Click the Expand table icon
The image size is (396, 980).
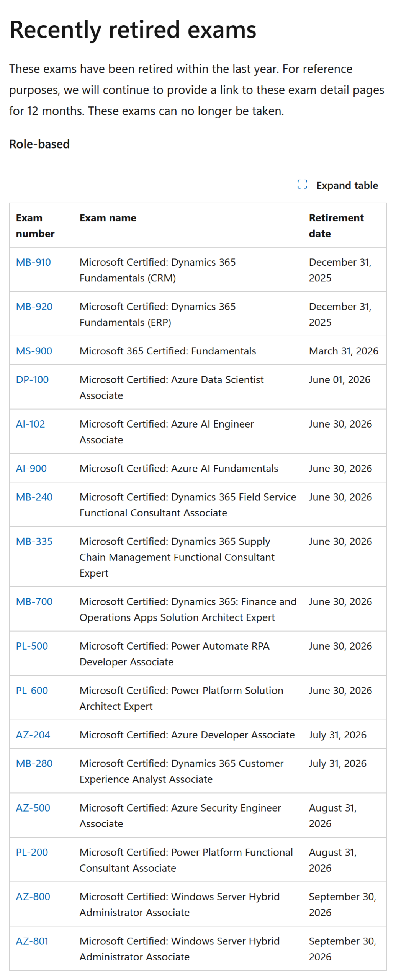point(302,184)
